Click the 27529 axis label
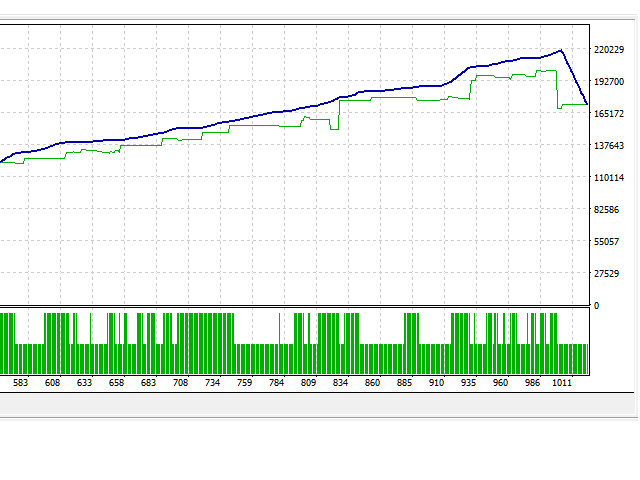Screen dimensions: 640x480 (606, 273)
